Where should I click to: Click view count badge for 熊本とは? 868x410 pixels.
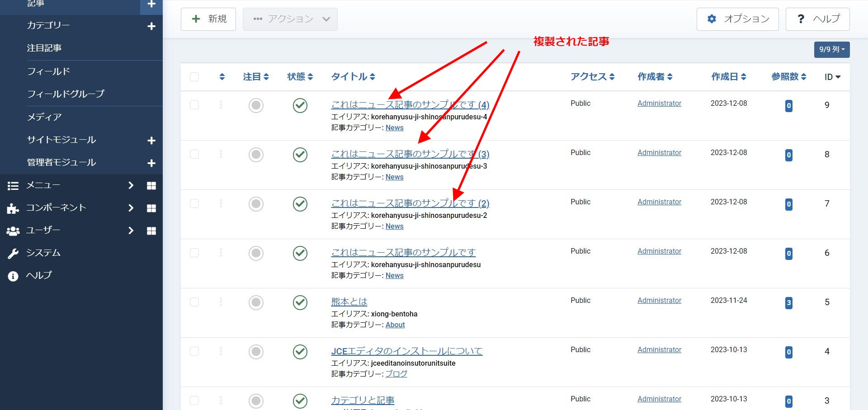click(x=788, y=303)
